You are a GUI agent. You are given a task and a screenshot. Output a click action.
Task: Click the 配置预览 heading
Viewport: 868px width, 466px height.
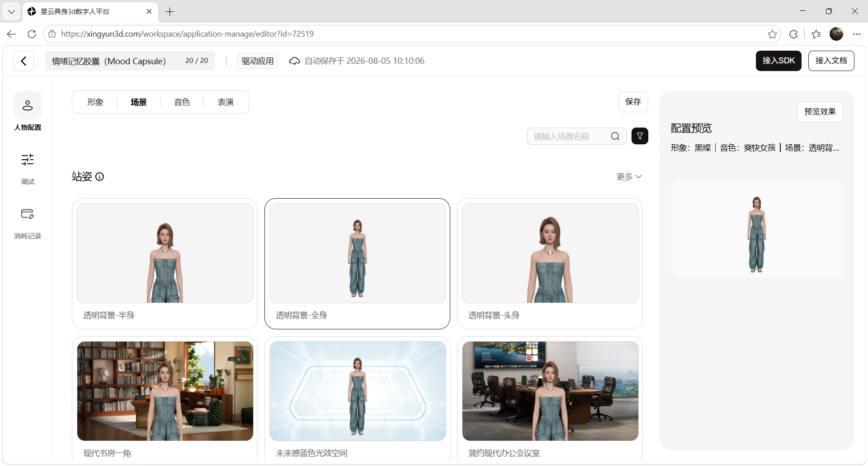click(691, 128)
